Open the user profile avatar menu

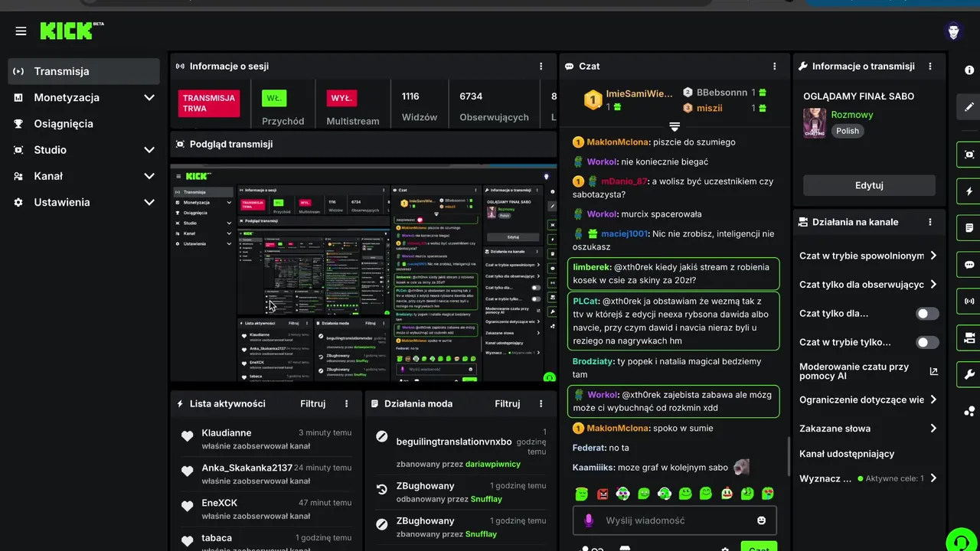tap(953, 31)
